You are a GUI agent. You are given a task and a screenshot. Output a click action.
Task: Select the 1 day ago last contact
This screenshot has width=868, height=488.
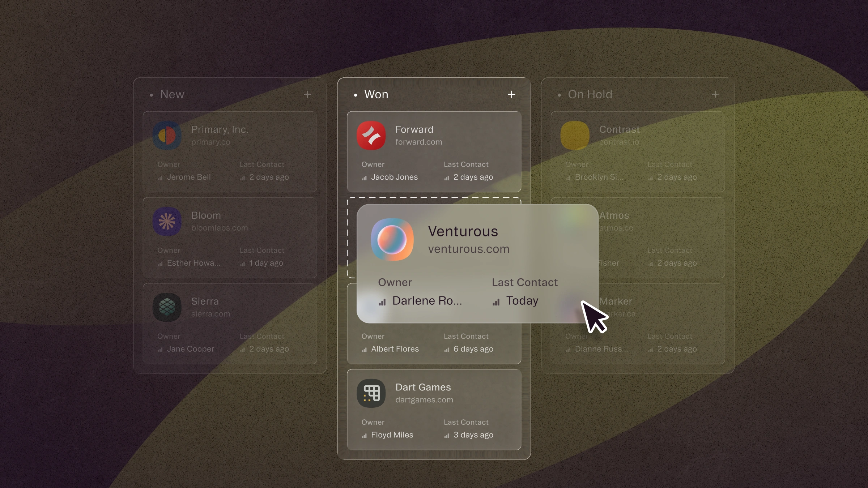click(266, 263)
